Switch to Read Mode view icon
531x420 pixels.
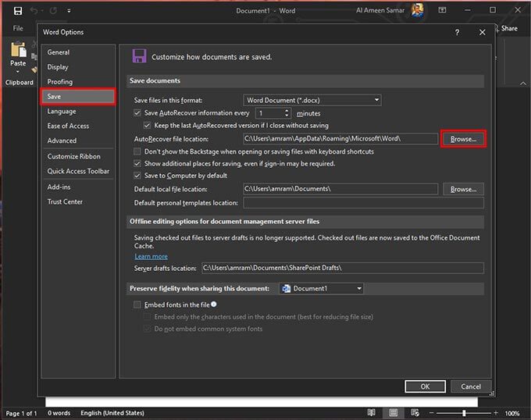click(371, 413)
